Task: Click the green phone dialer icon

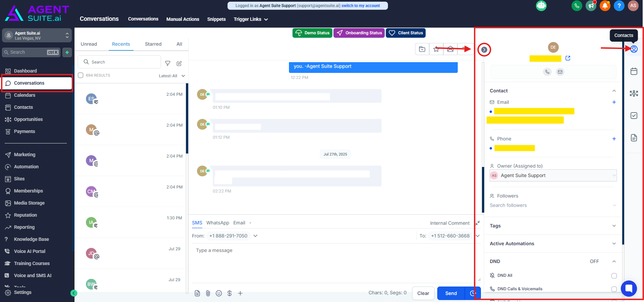Action: coord(577,6)
